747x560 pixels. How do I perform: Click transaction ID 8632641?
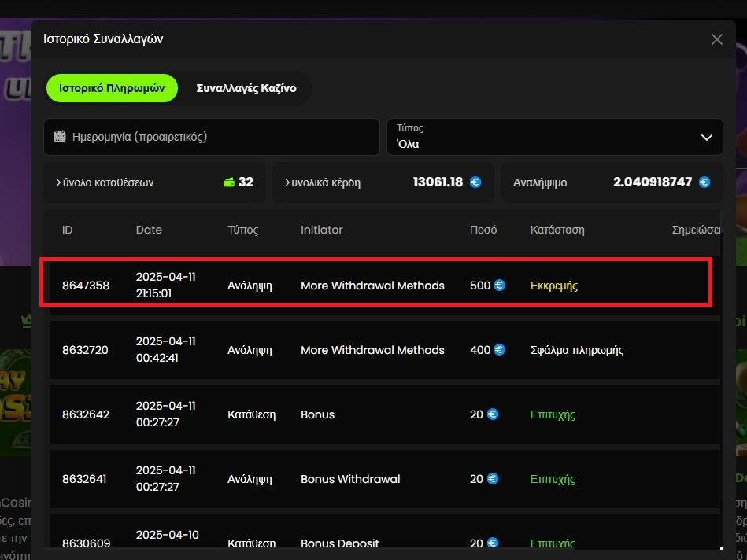(x=84, y=479)
